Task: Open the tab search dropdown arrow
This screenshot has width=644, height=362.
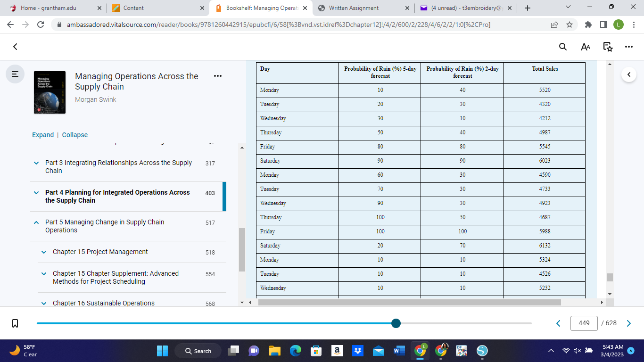Action: click(568, 7)
